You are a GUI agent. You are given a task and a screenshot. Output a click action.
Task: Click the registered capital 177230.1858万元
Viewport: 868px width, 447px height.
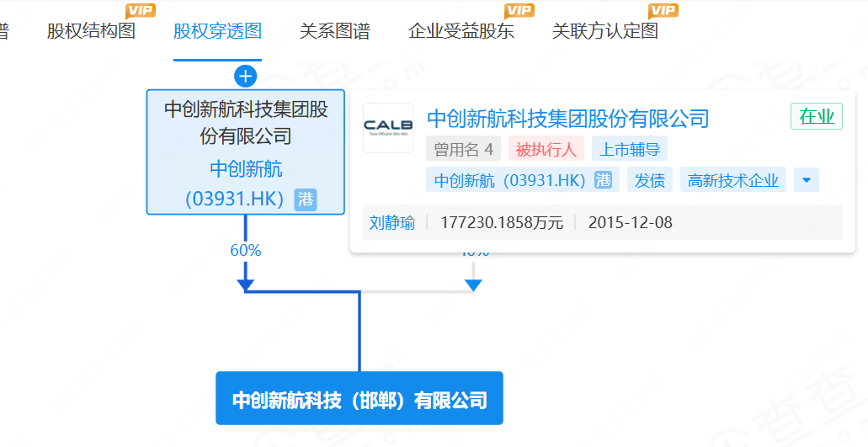[x=502, y=222]
